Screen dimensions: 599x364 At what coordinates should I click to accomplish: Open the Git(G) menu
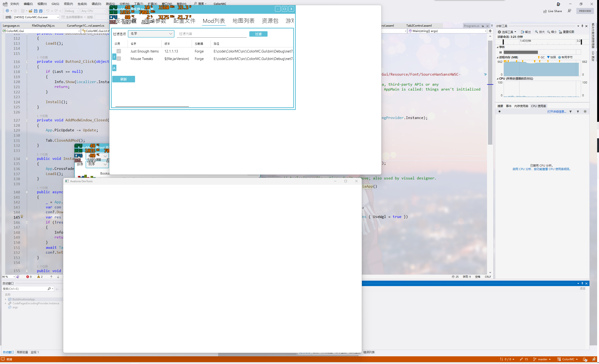coord(55,4)
